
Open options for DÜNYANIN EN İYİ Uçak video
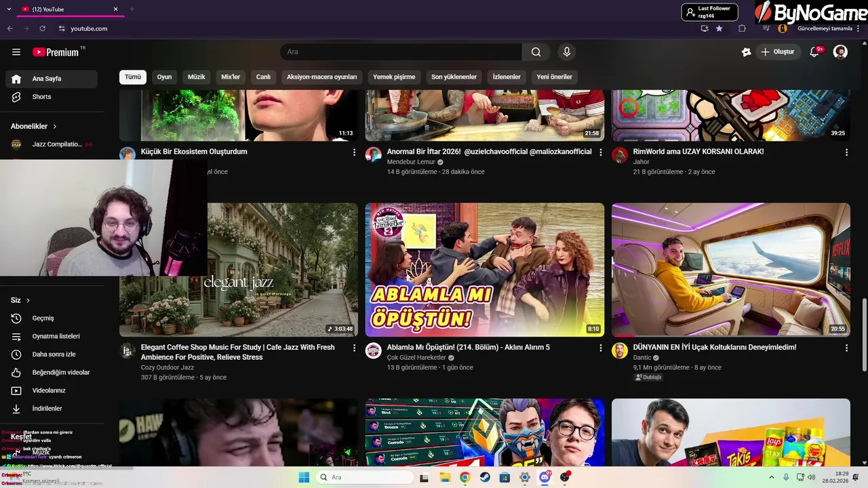click(846, 348)
